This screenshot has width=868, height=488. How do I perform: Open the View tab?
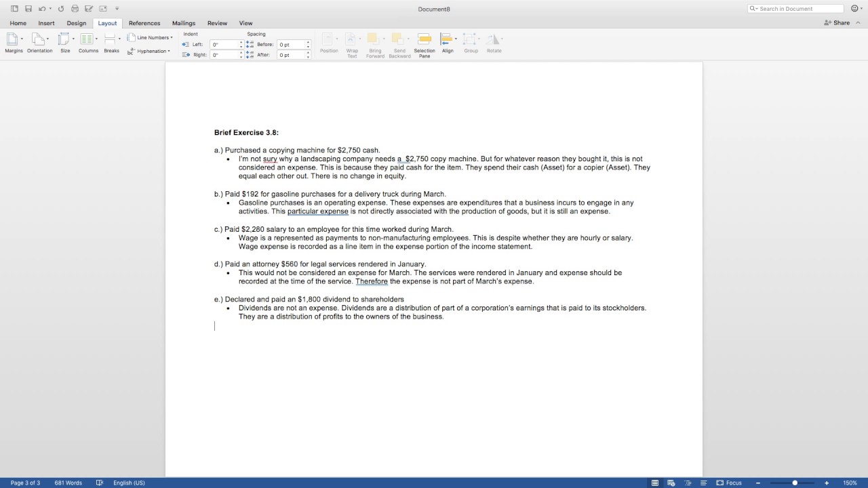tap(245, 23)
